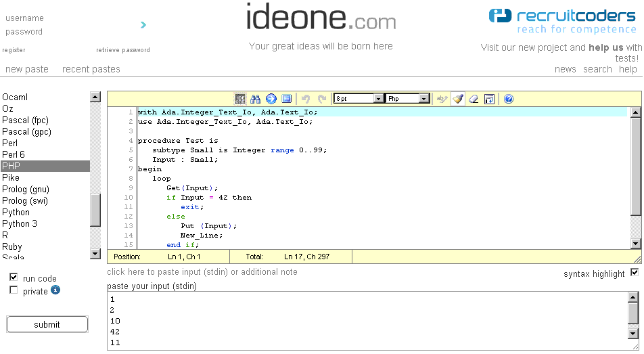644x354 pixels.
Task: Click code line 'procedure Test is'
Action: click(x=179, y=141)
